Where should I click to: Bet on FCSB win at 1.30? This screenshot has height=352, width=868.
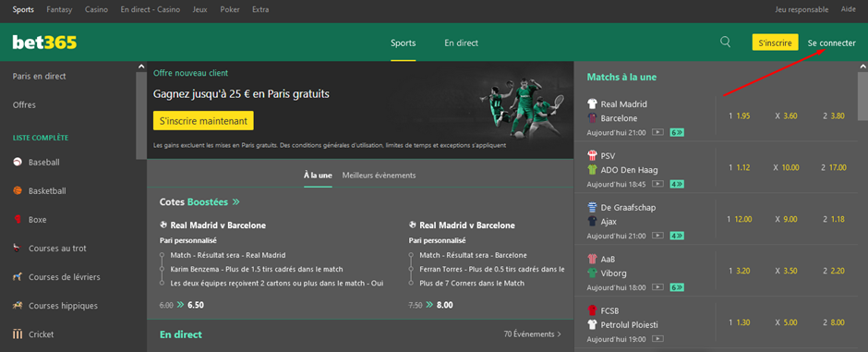[x=739, y=322]
